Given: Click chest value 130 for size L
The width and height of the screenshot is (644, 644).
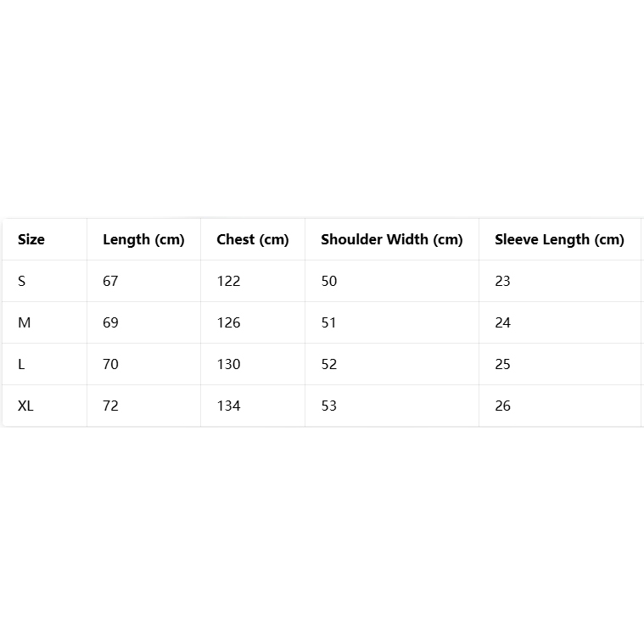Looking at the screenshot, I should [x=228, y=364].
